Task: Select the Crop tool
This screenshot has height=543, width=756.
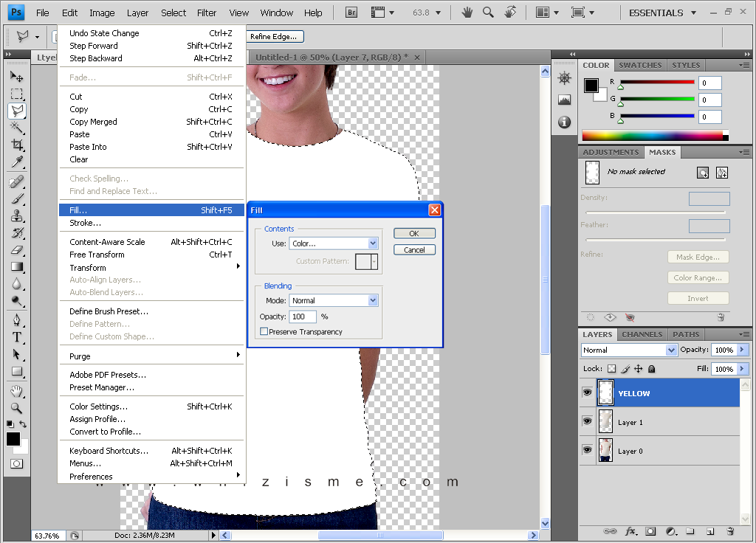Action: (x=17, y=145)
